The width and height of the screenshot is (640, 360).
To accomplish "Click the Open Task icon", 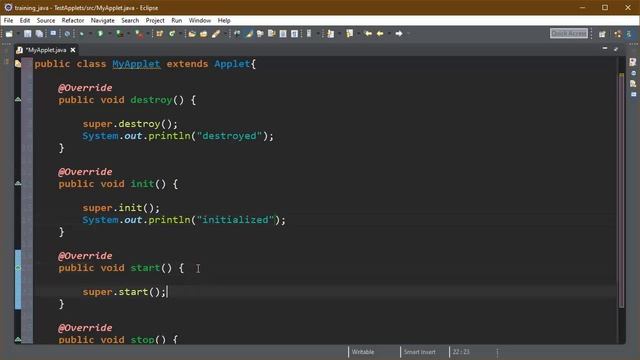I will point(204,33).
